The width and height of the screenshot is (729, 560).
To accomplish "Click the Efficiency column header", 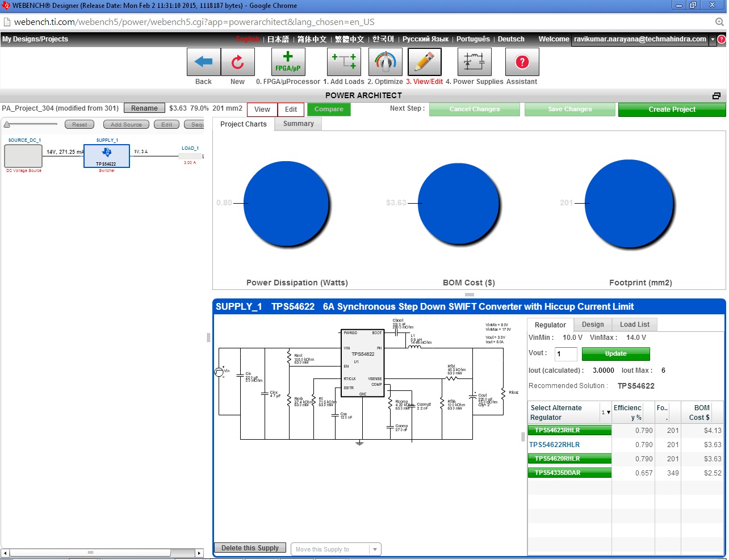I will [x=627, y=412].
